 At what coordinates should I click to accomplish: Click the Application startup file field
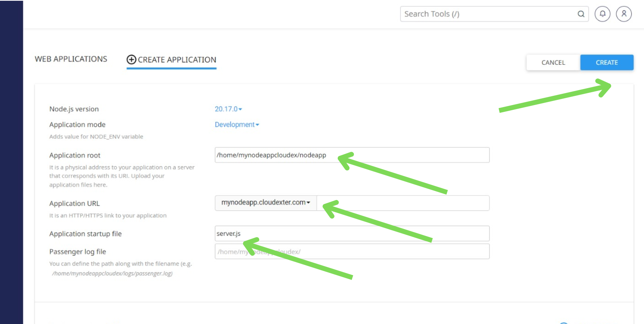click(x=362, y=234)
